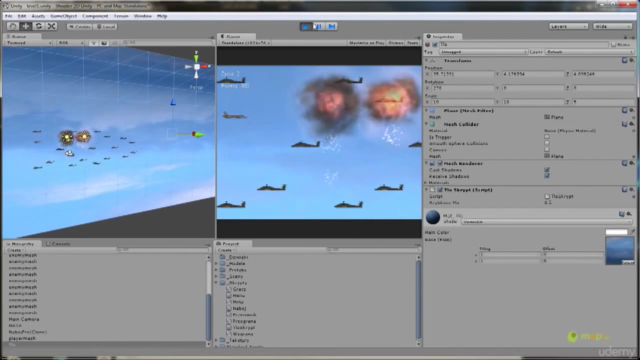Open the Assets menu
This screenshot has width=640, height=360.
click(x=38, y=16)
